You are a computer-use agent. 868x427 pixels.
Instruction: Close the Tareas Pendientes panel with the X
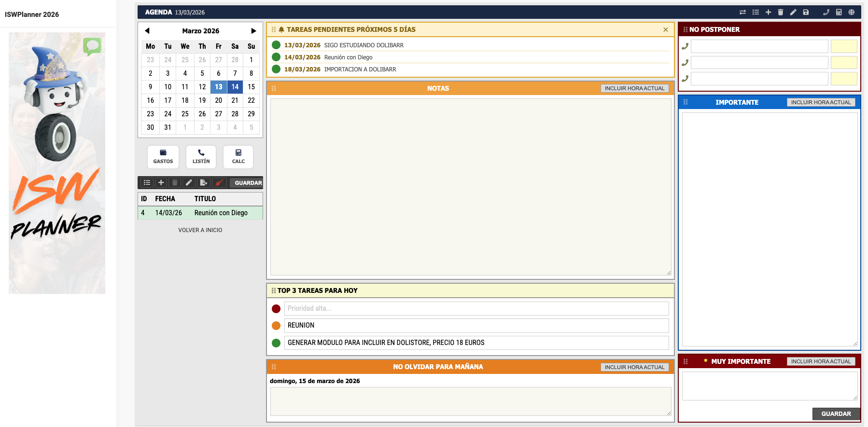point(666,30)
